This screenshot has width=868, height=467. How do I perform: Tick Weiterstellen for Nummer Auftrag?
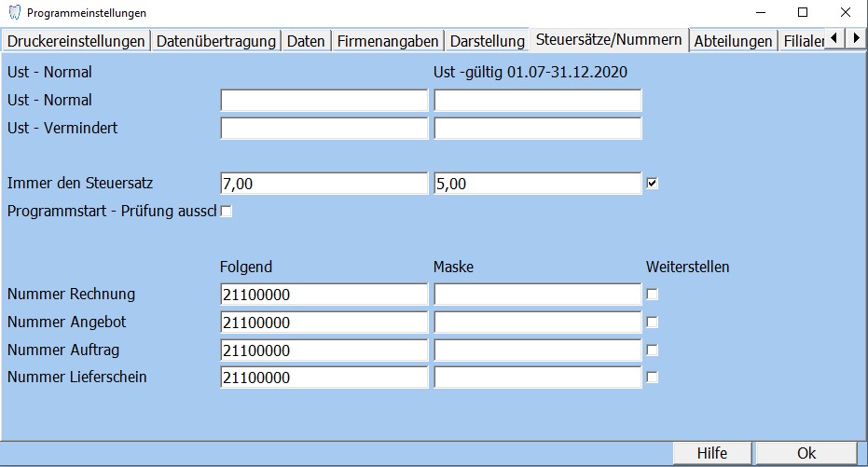tap(653, 350)
